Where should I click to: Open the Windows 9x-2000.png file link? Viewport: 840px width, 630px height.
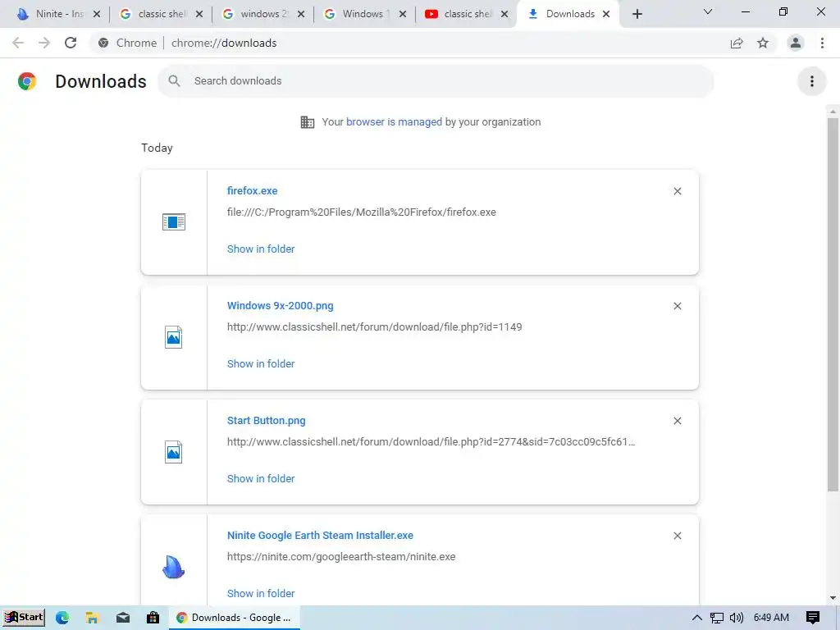pyautogui.click(x=281, y=305)
